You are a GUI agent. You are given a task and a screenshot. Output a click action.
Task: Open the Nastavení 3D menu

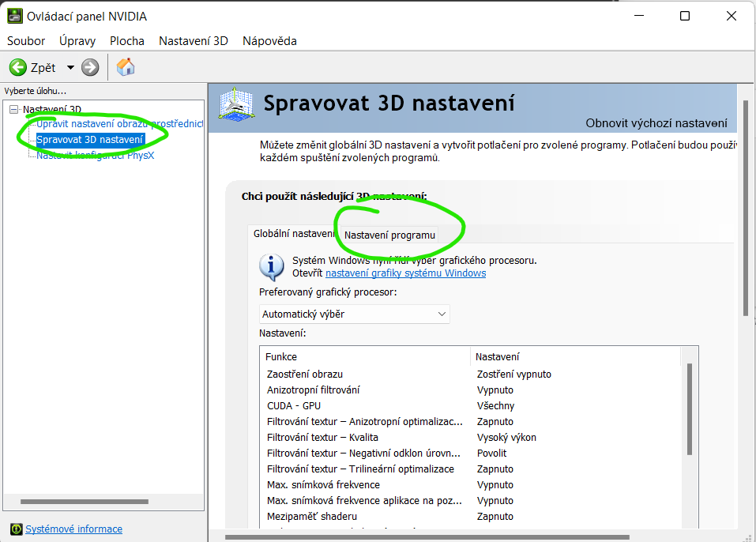pyautogui.click(x=194, y=41)
